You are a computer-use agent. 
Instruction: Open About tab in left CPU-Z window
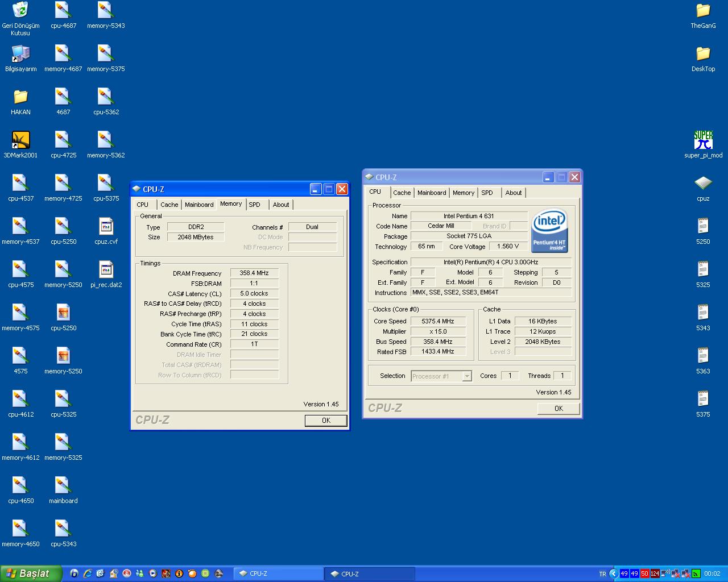pyautogui.click(x=281, y=205)
